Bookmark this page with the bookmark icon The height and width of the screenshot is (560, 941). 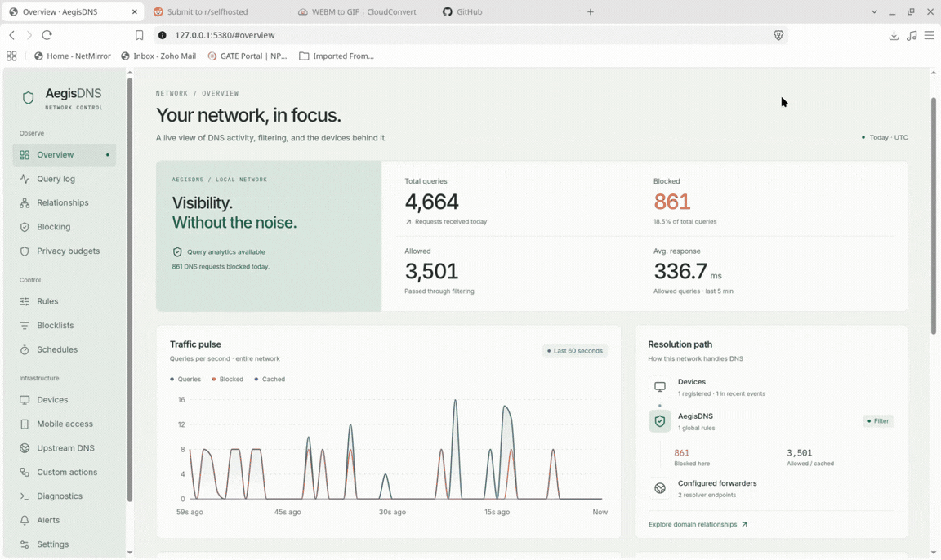(x=139, y=35)
